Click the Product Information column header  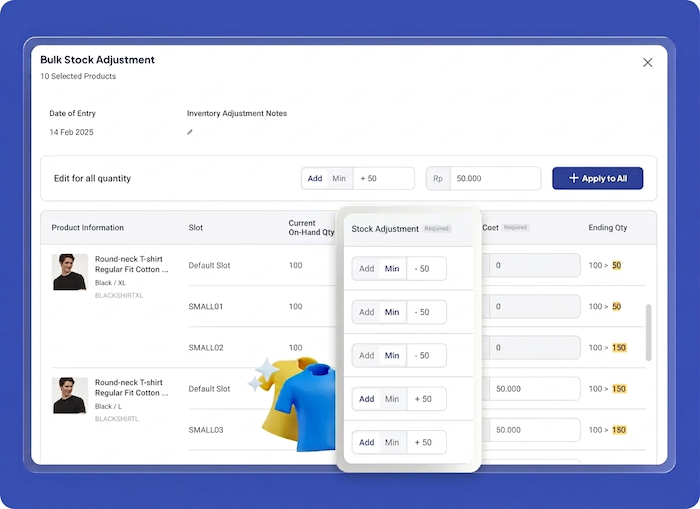point(88,228)
